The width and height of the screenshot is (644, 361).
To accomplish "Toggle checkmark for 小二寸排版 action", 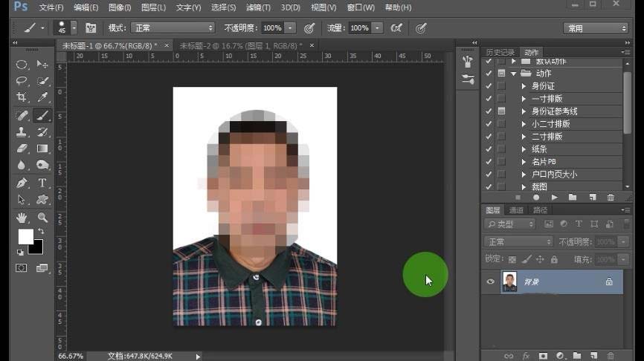I will pos(489,123).
